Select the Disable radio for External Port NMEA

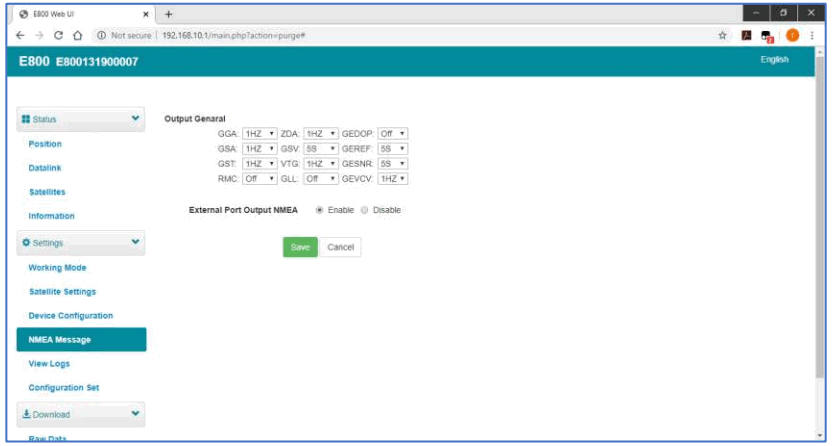click(364, 210)
